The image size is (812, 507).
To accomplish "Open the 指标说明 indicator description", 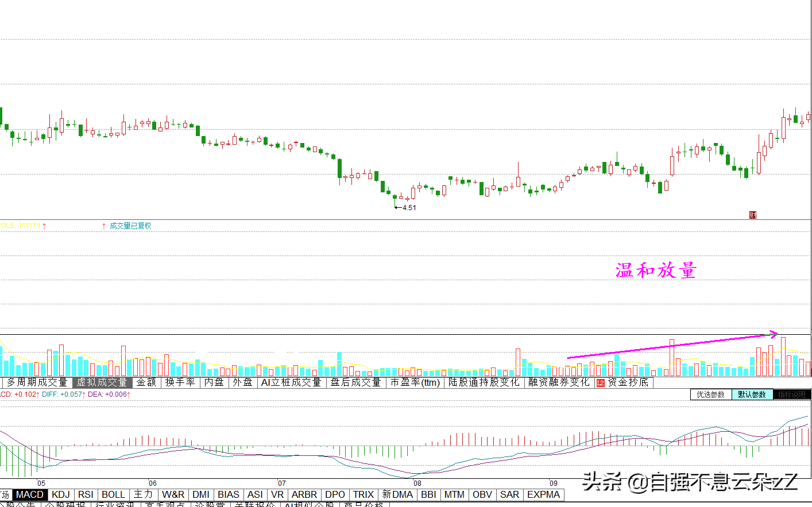I will tap(792, 394).
